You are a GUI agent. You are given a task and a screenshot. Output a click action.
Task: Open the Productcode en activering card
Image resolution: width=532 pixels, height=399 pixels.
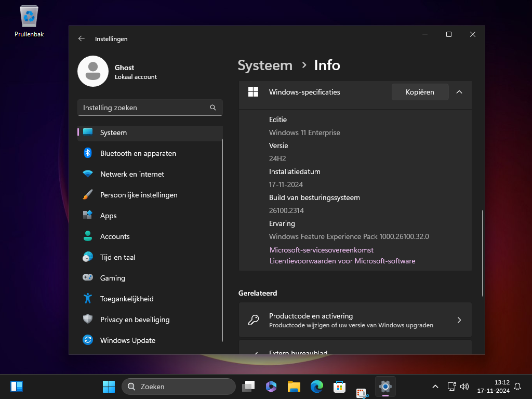(x=355, y=320)
